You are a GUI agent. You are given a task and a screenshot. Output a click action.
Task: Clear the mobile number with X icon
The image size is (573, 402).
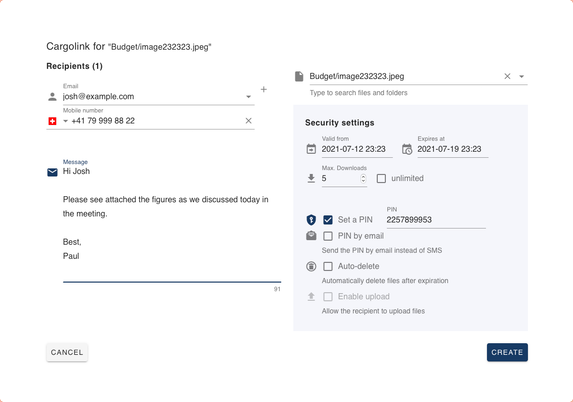tap(248, 121)
